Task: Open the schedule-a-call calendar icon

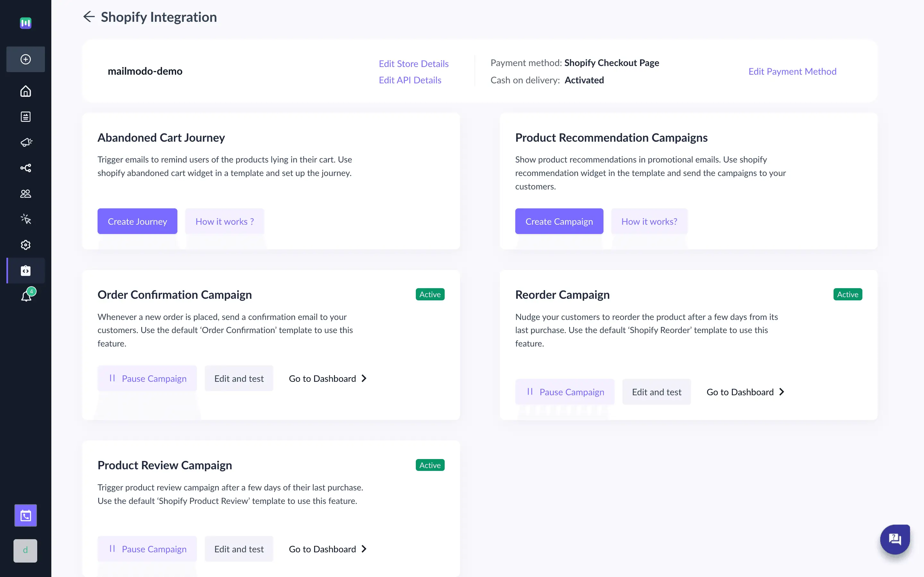Action: 25,515
